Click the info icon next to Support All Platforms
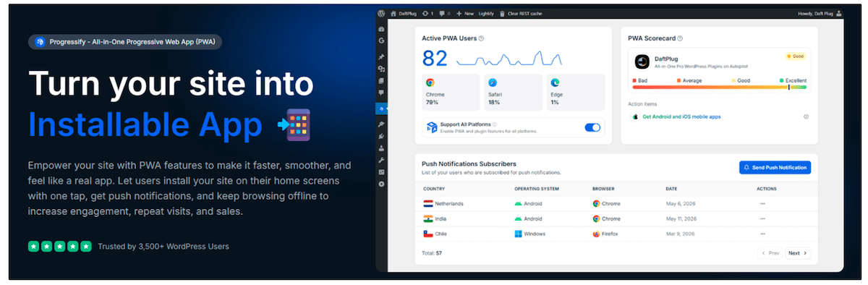868x285 pixels. (x=495, y=124)
